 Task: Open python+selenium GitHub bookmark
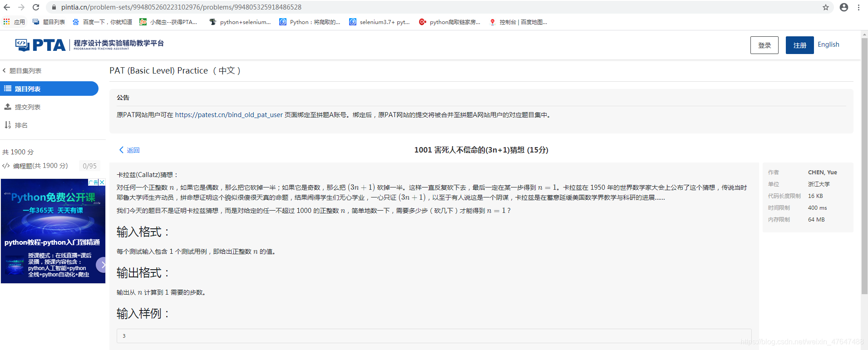point(240,22)
